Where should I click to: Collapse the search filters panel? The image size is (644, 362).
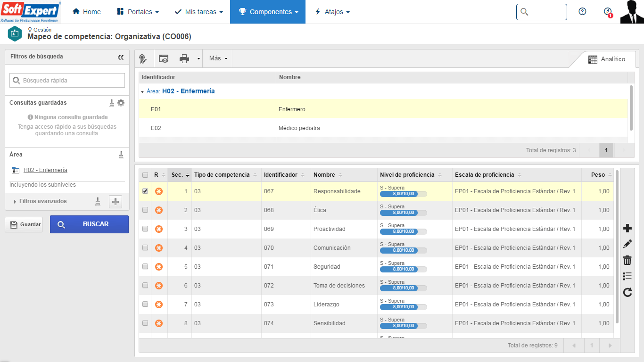pyautogui.click(x=121, y=57)
